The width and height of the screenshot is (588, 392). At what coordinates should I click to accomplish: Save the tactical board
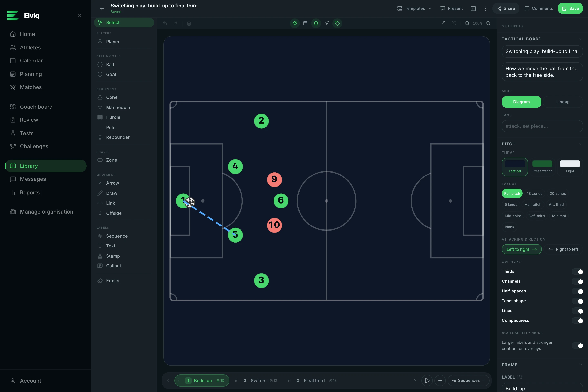click(x=570, y=9)
